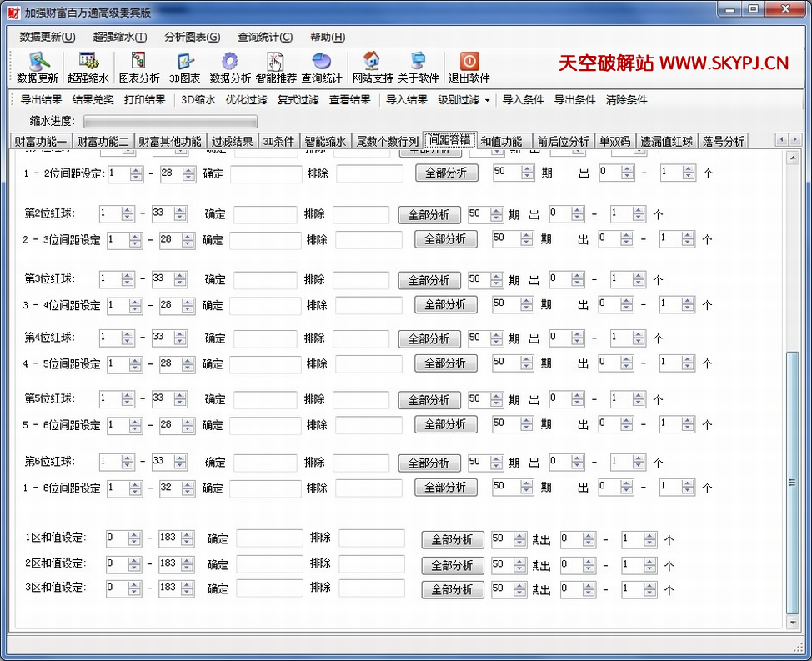Expand the 级别过滤 dropdown arrow
This screenshot has width=812, height=661.
pyautogui.click(x=487, y=100)
